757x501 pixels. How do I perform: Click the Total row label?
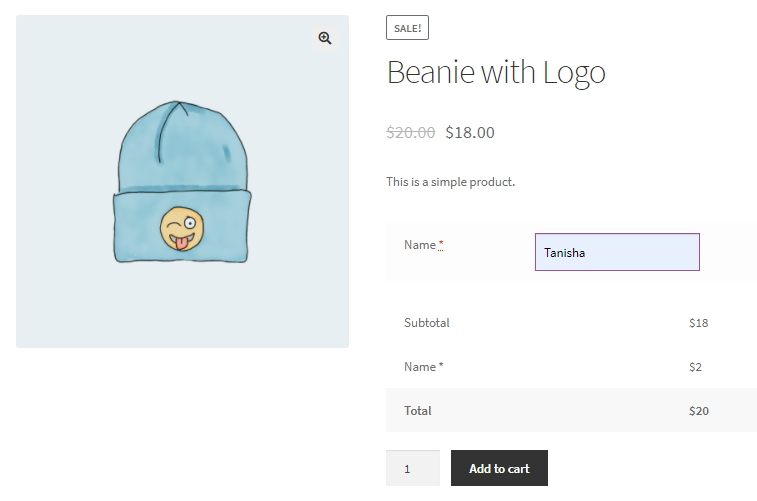pyautogui.click(x=418, y=411)
